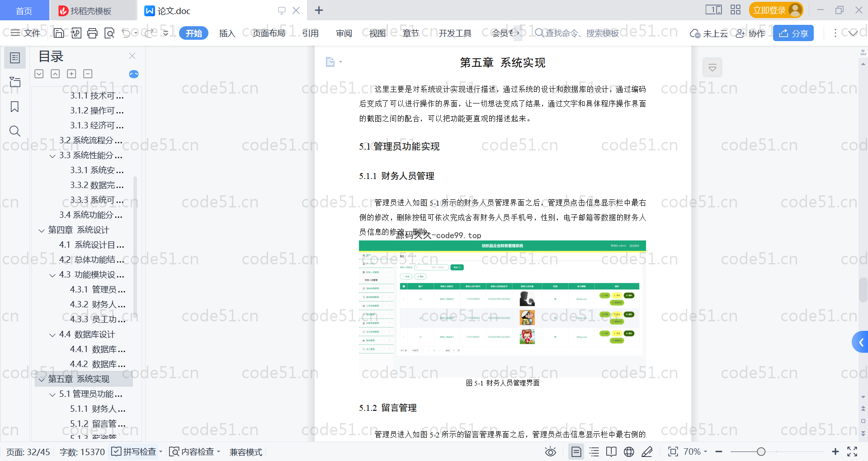This screenshot has height=461, width=868.
Task: Click the search commands input field
Action: click(581, 33)
